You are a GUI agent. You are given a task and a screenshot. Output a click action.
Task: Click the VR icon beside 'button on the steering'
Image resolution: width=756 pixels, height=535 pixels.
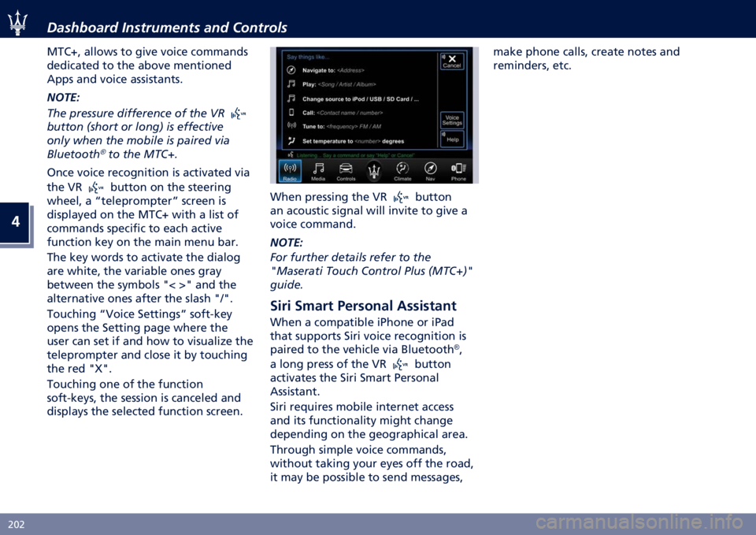click(95, 188)
